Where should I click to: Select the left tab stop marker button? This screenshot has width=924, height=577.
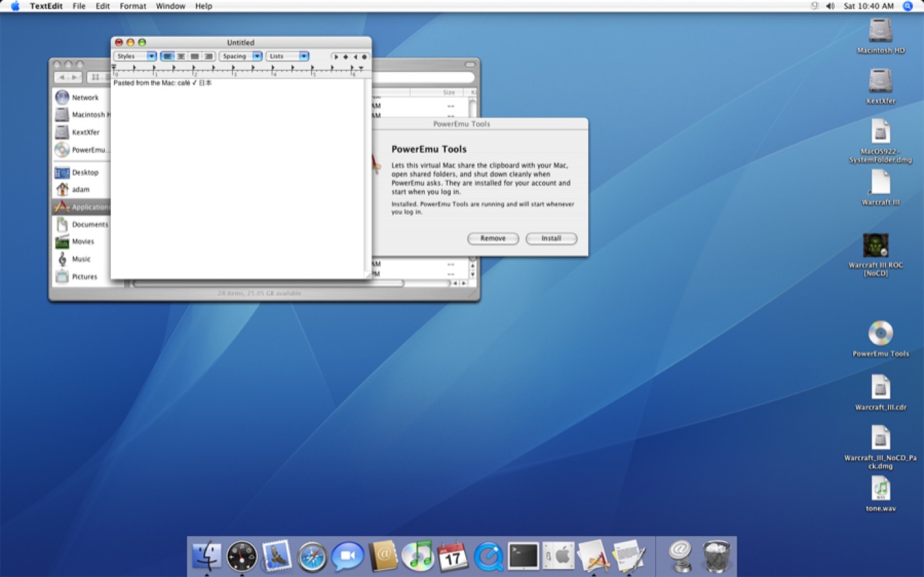tap(336, 57)
